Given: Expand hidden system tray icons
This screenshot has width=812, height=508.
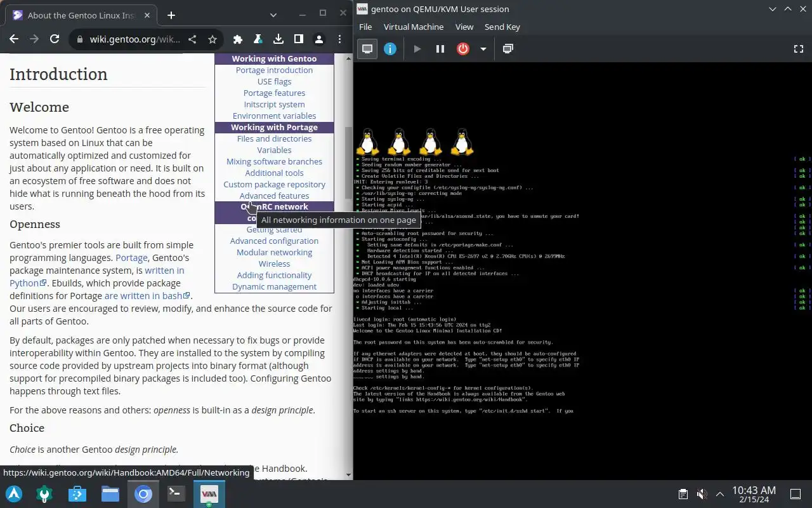Looking at the screenshot, I should click(719, 494).
